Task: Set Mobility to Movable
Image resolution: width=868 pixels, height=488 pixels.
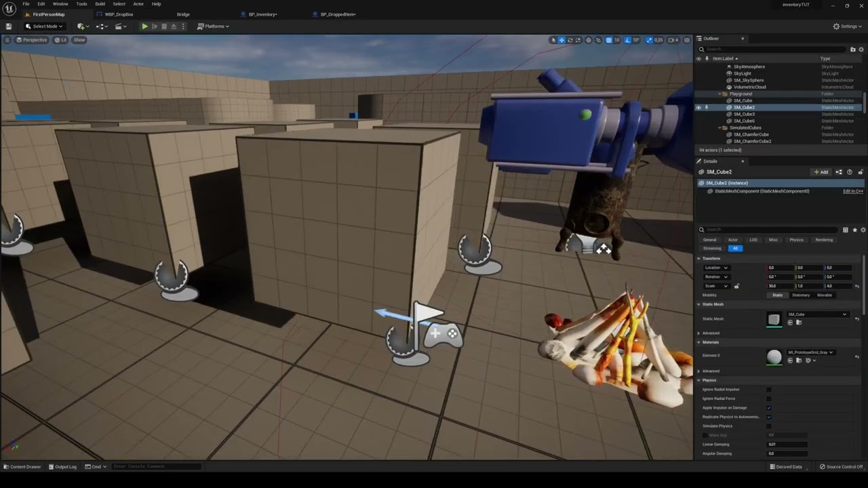Action: tap(825, 295)
